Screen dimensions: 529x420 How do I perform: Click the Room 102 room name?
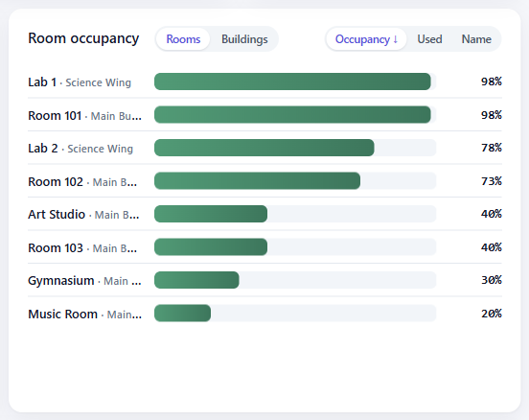pyautogui.click(x=56, y=181)
